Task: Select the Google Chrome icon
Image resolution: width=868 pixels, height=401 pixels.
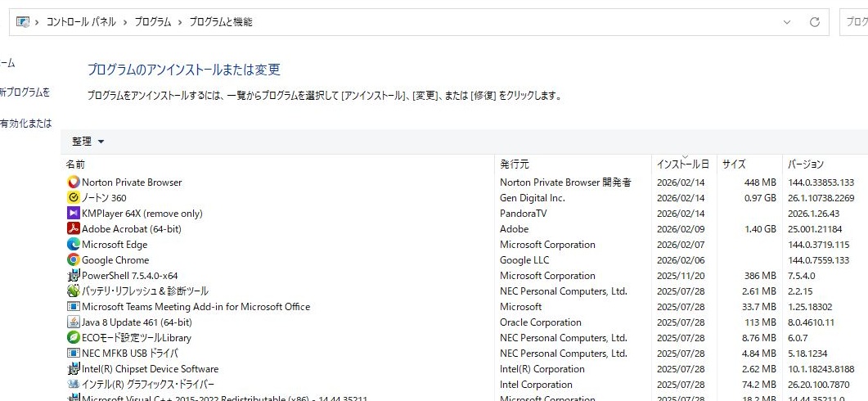Action: tap(74, 260)
